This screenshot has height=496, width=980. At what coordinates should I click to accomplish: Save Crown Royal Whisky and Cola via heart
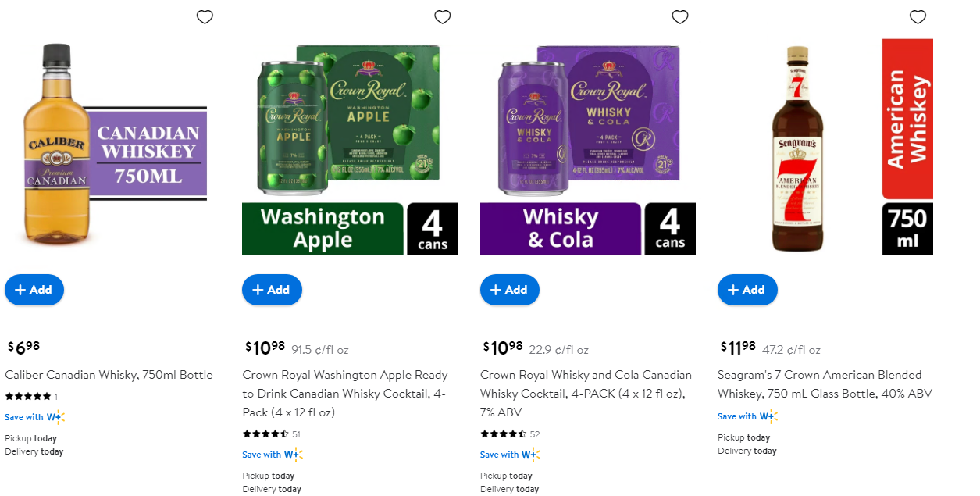pos(680,17)
